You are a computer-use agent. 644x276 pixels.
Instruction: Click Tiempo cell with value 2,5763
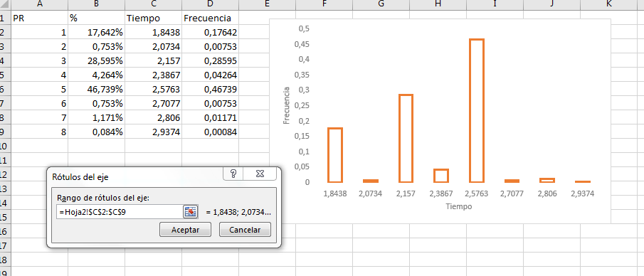(x=154, y=90)
